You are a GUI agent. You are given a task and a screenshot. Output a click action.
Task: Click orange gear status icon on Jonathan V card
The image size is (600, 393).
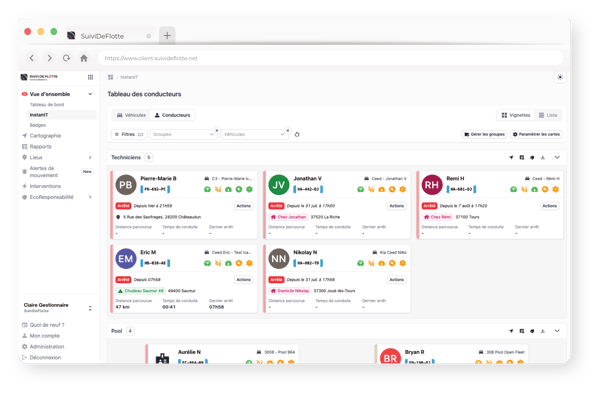(403, 189)
